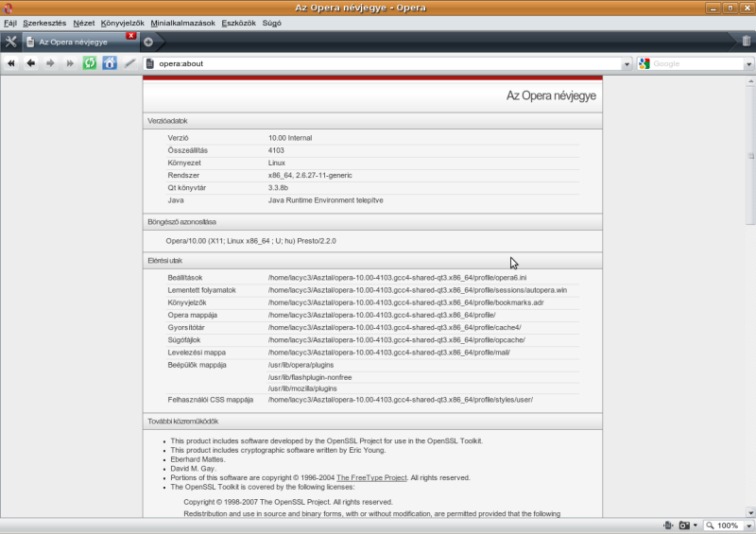Viewport: 756px width, 534px height.
Task: Click the rewind navigation button
Action: pyautogui.click(x=11, y=63)
